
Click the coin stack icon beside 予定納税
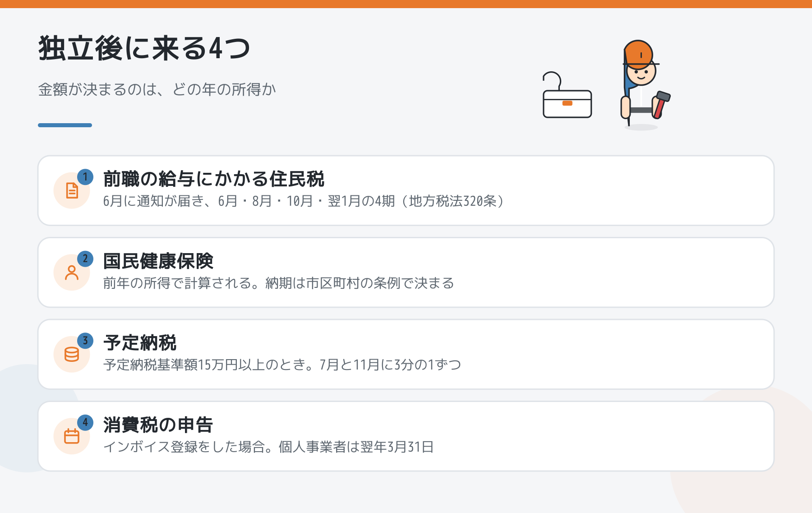[x=72, y=354]
